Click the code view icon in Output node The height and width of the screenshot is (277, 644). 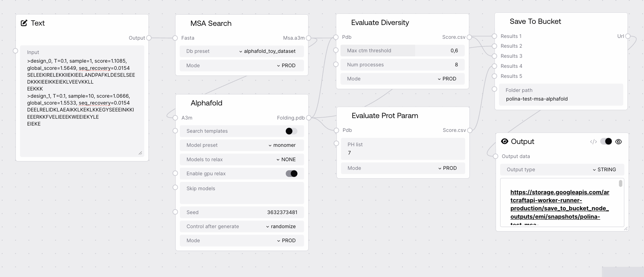tap(593, 142)
